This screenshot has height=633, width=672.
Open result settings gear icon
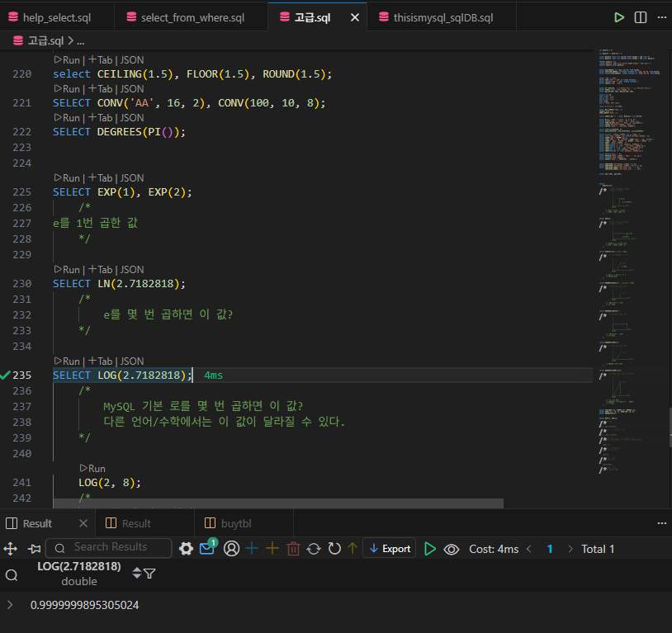186,549
